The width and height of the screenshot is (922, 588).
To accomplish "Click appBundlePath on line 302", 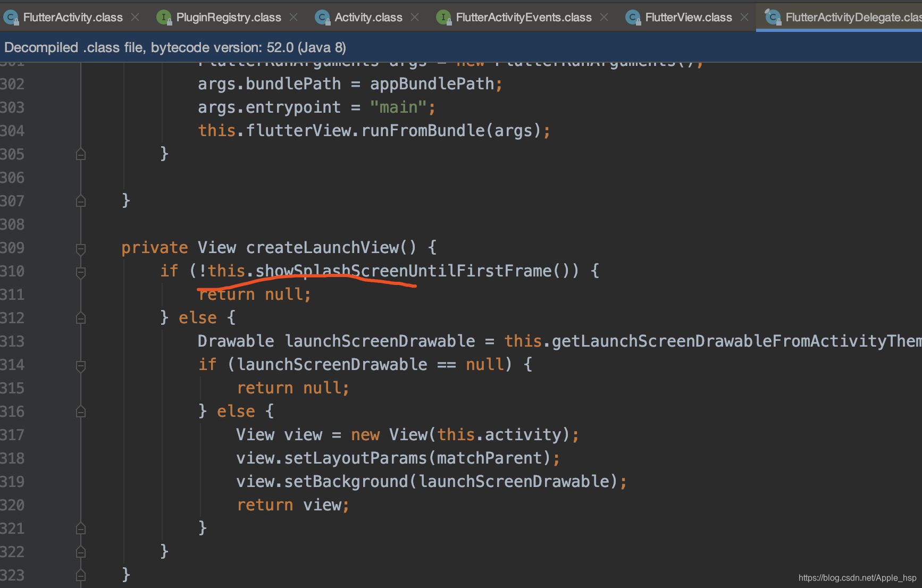I will 432,84.
